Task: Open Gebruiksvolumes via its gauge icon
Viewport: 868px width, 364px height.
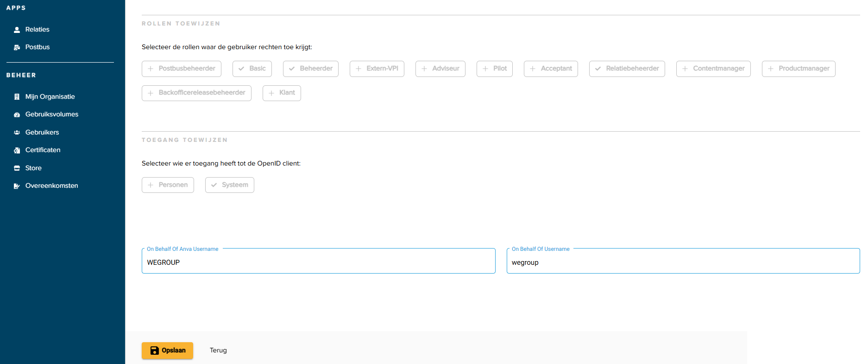Action: (x=17, y=115)
